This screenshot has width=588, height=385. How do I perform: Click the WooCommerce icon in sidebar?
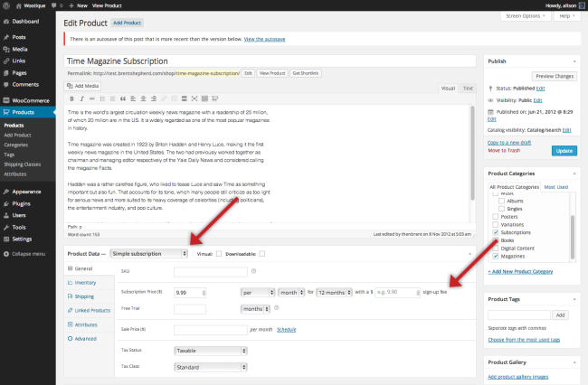(6, 99)
